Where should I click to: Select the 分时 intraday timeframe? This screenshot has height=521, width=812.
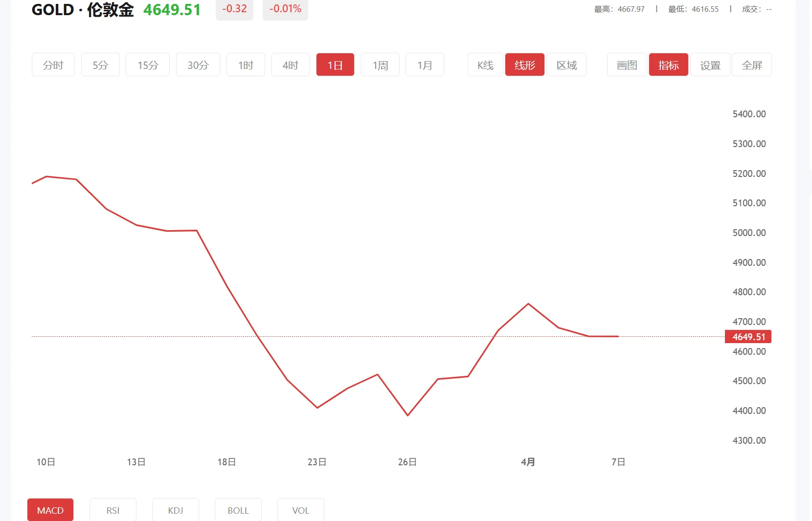click(53, 65)
